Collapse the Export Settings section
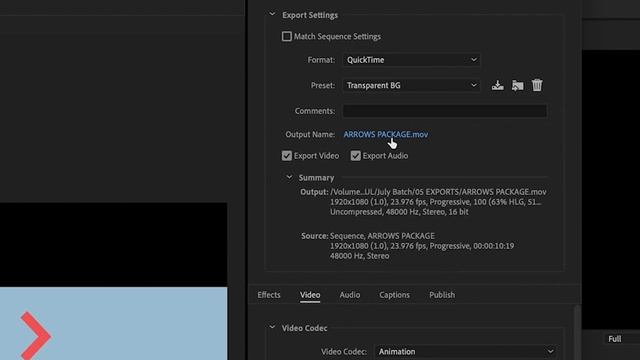Image resolution: width=640 pixels, height=360 pixels. pyautogui.click(x=272, y=15)
